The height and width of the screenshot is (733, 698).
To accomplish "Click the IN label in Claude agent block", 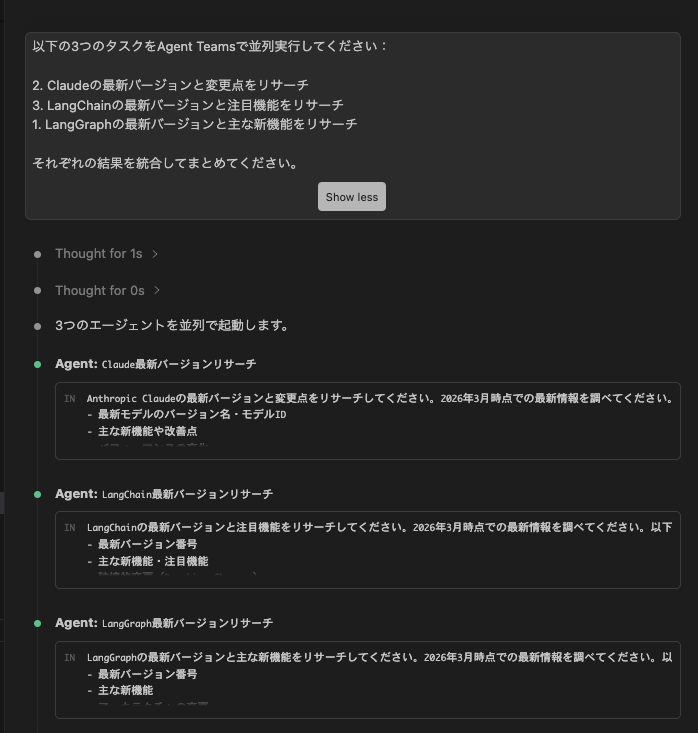I will (x=70, y=398).
